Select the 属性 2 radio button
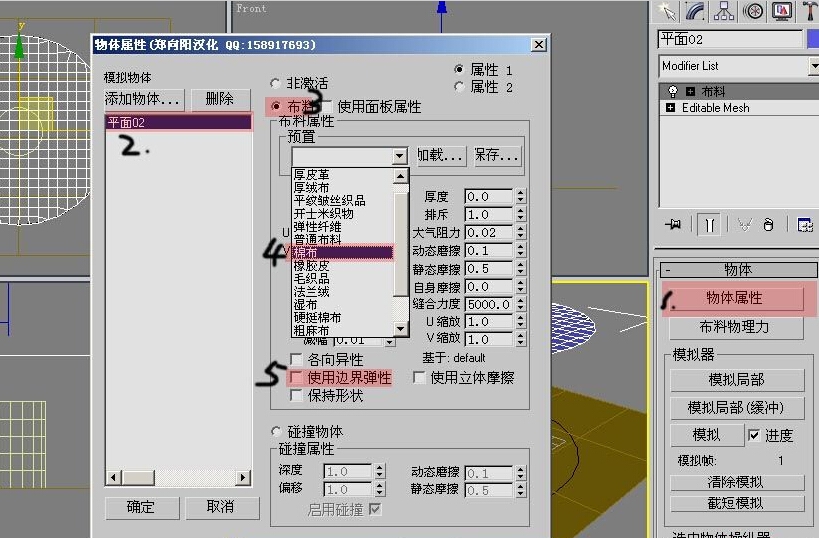 point(459,87)
